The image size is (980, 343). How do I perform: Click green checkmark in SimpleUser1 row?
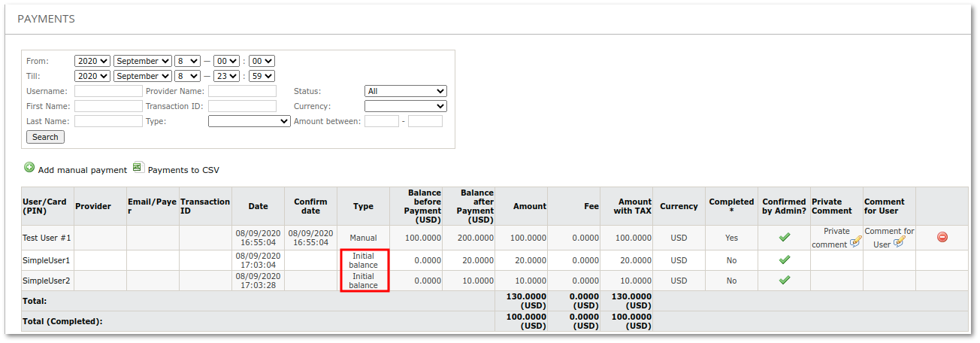tap(784, 260)
